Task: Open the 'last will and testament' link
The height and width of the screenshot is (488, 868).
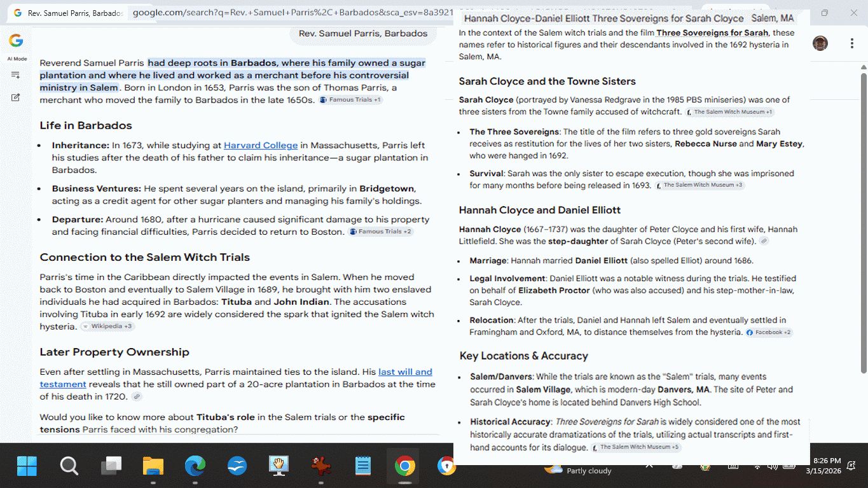Action: tap(405, 372)
